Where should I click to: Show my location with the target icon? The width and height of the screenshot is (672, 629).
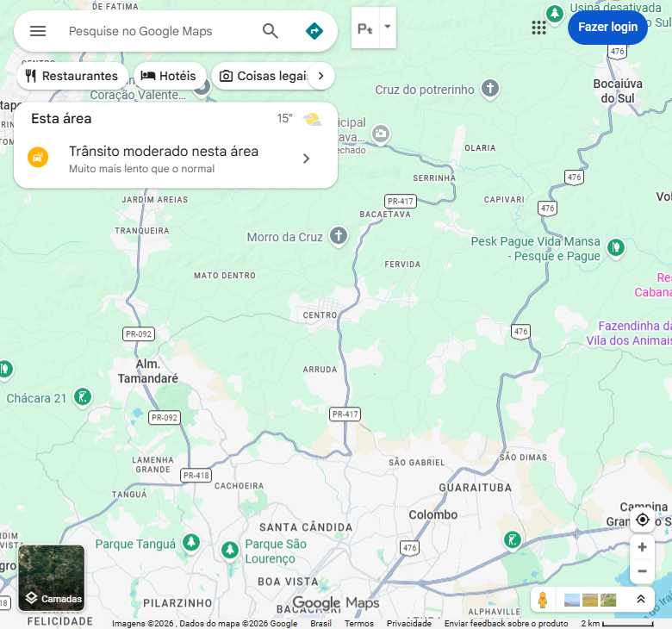click(x=642, y=520)
